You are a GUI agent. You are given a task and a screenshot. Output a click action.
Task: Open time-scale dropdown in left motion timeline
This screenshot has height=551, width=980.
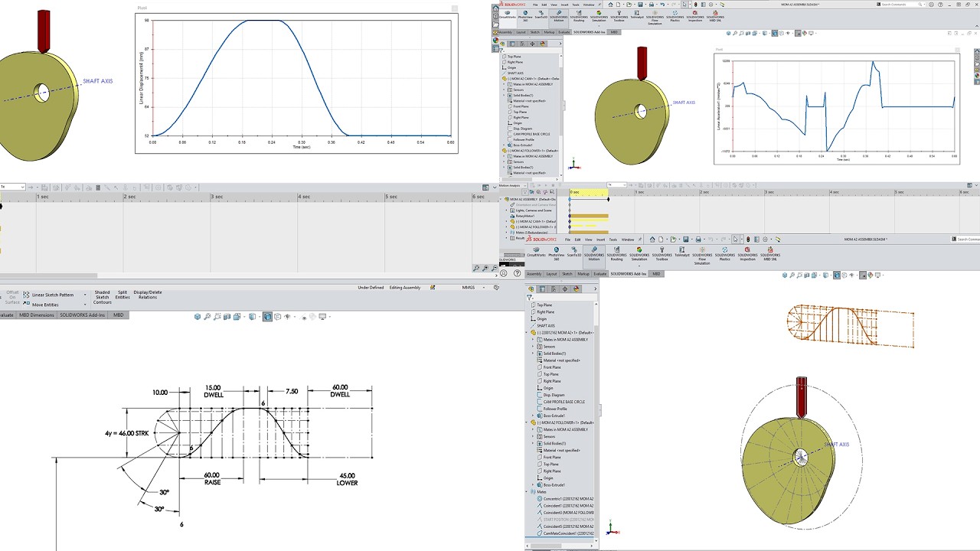tap(23, 187)
